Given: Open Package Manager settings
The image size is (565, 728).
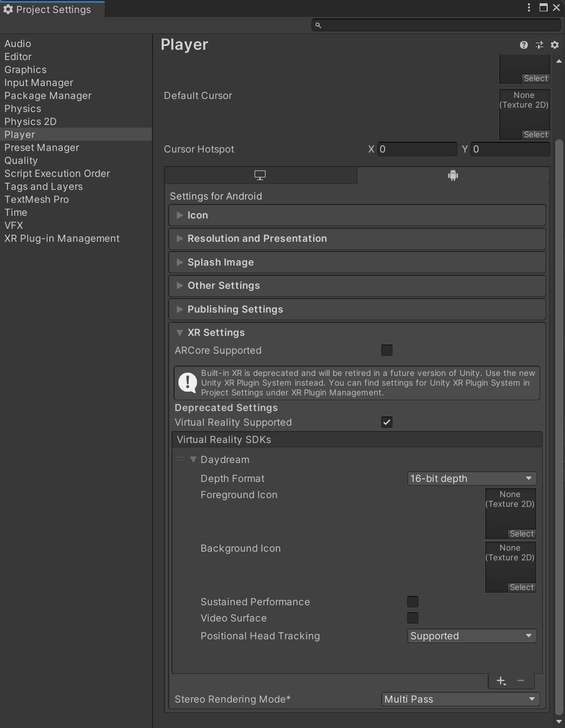Looking at the screenshot, I should (x=76, y=96).
